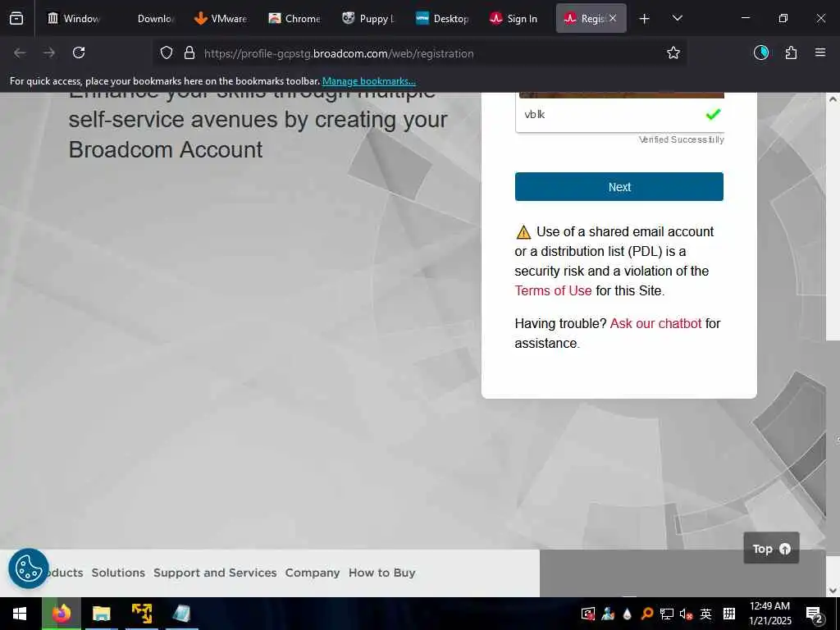Click the scrollbar down arrow
Screen dimensions: 840x630
833,591
